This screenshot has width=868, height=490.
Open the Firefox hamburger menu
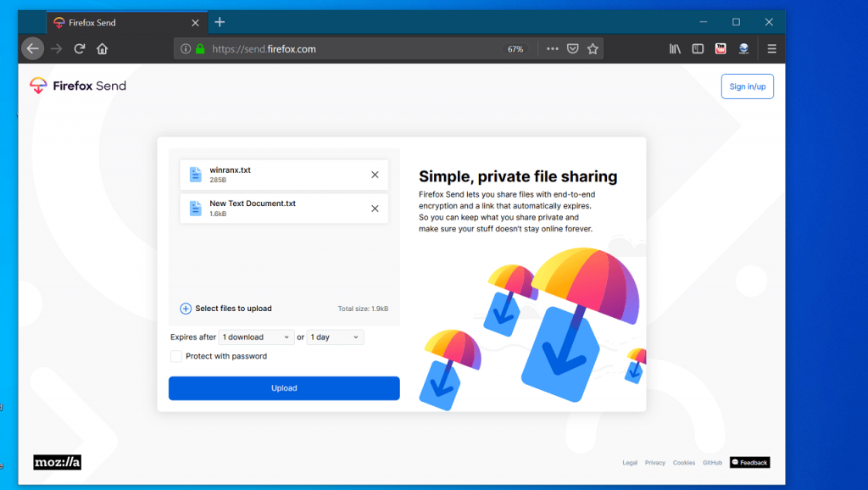coord(771,48)
